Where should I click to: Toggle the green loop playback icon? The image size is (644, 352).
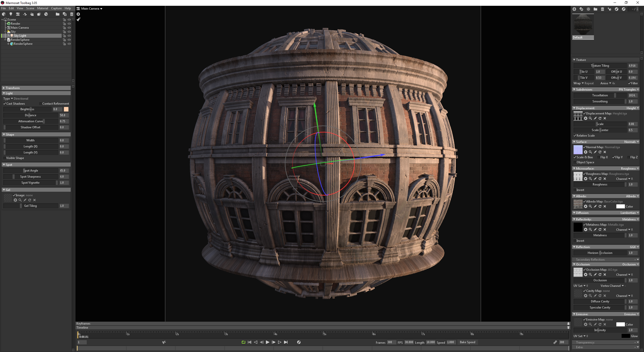click(243, 342)
